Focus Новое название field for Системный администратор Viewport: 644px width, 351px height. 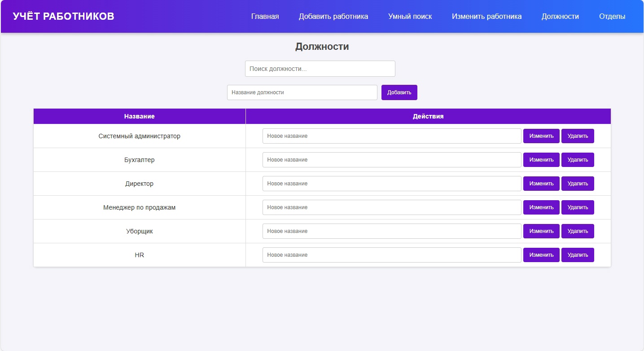coord(392,136)
